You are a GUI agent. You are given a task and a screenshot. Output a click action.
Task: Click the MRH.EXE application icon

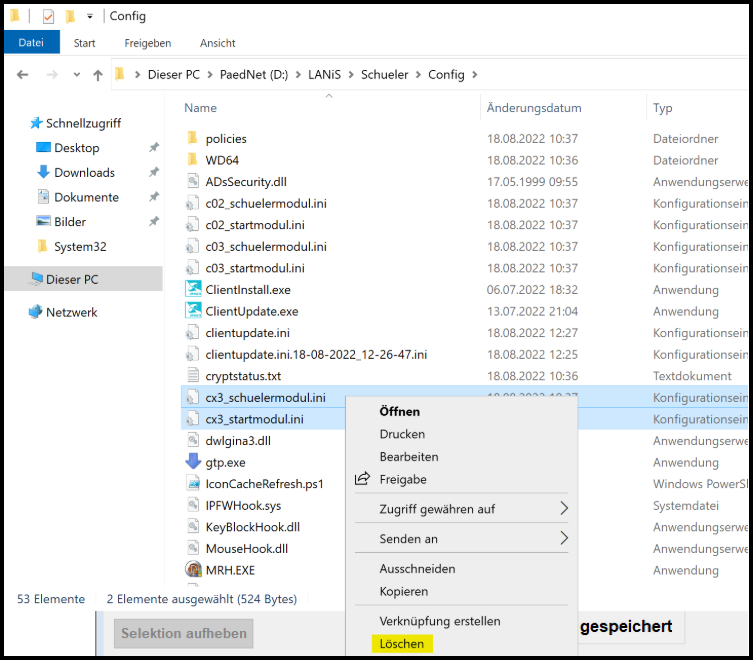pyautogui.click(x=193, y=570)
